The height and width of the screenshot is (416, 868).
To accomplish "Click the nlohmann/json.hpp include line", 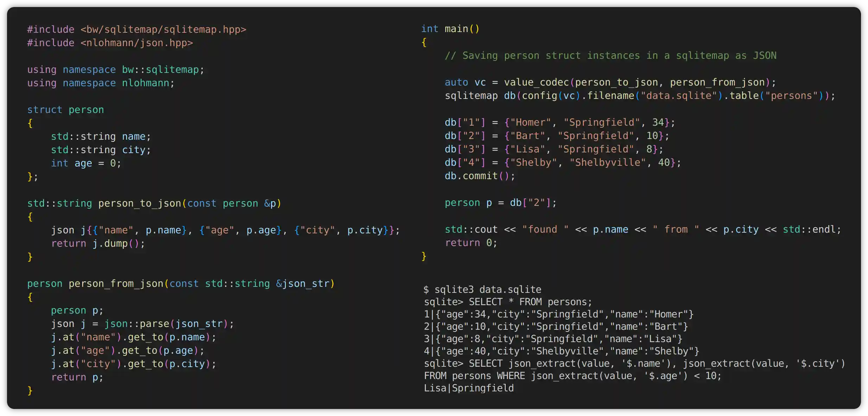I will click(110, 43).
